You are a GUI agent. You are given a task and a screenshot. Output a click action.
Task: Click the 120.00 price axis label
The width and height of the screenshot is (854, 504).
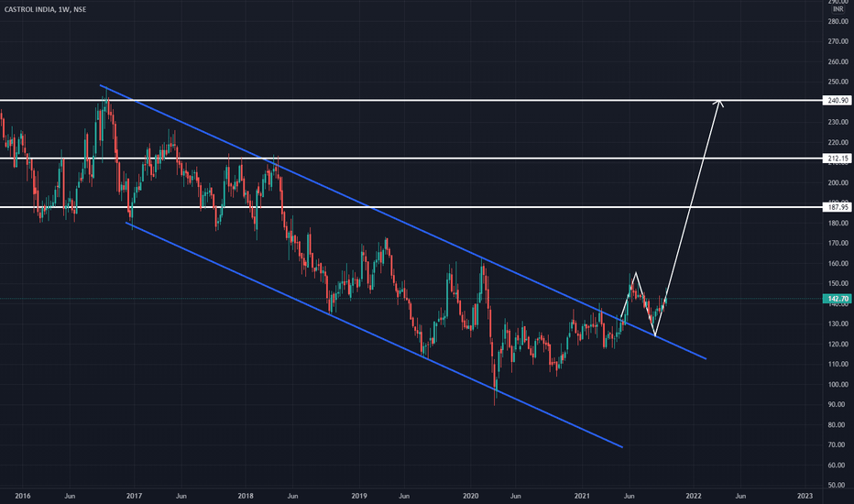(838, 344)
